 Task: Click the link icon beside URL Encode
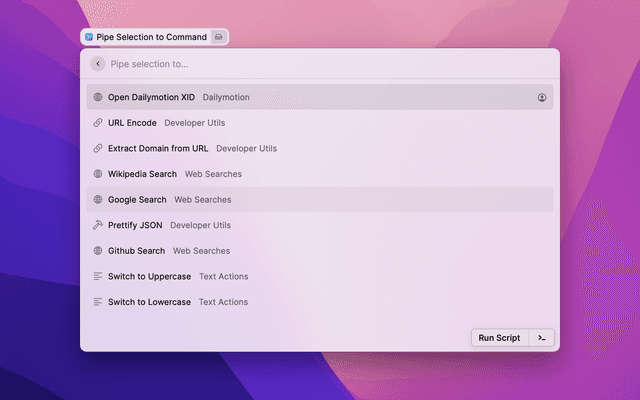(98, 123)
